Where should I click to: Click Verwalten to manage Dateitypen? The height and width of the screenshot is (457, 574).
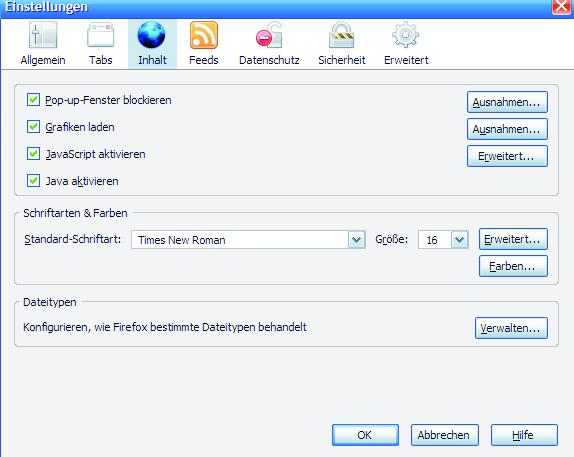point(511,328)
